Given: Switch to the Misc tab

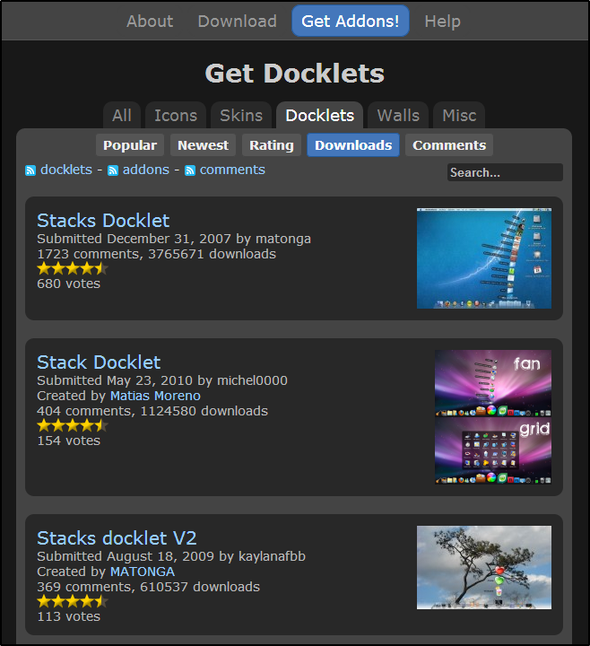Looking at the screenshot, I should [x=459, y=115].
